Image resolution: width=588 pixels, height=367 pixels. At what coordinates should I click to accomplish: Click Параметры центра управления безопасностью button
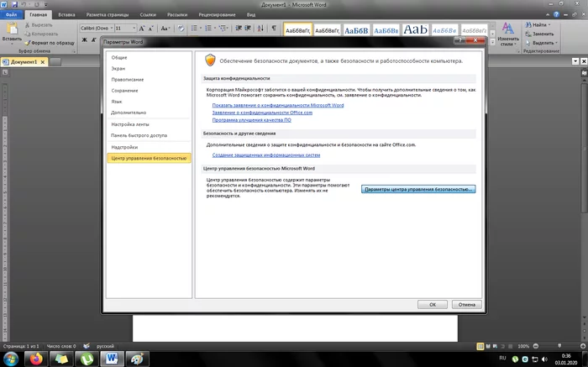418,189
